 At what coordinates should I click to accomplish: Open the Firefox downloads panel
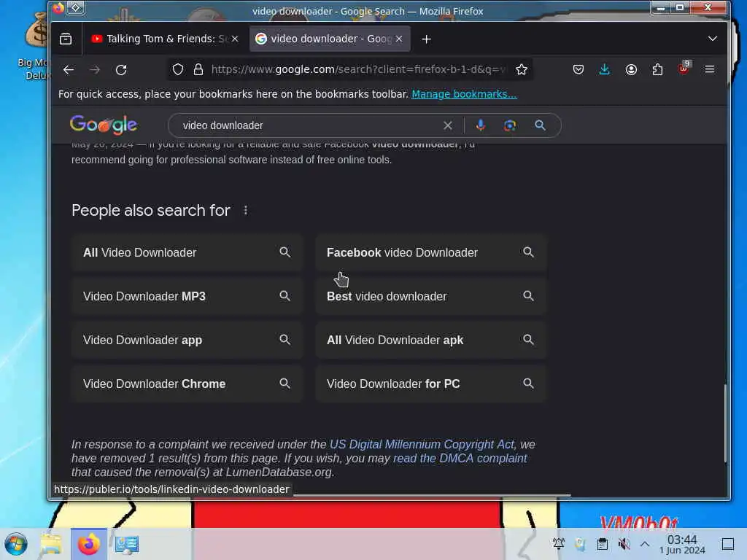click(605, 69)
